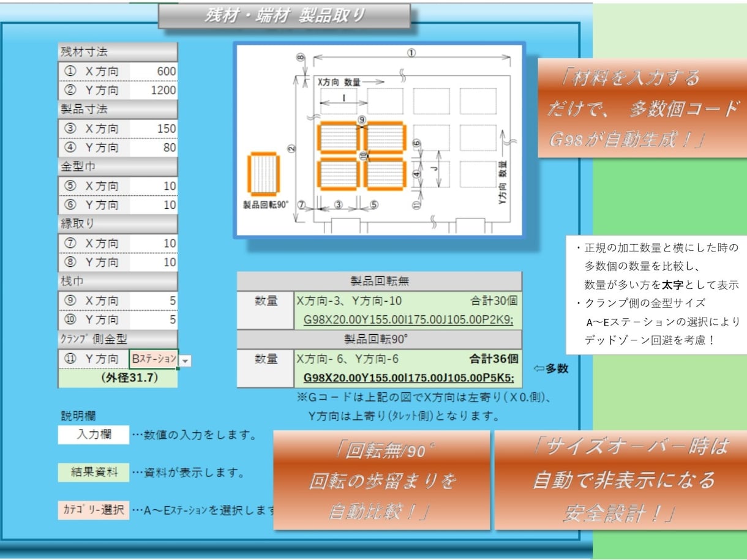Click the 製品回転無 table header
The width and height of the screenshot is (747, 560).
click(x=380, y=282)
